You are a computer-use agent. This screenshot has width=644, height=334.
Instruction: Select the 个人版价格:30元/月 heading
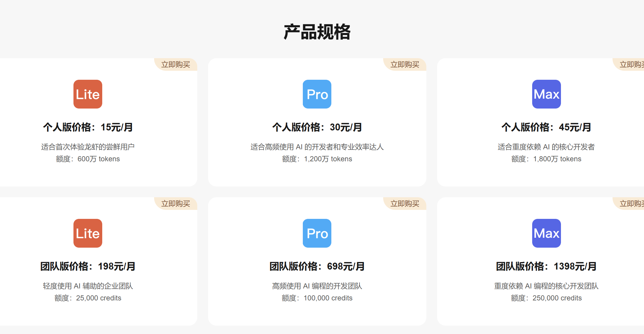tap(317, 127)
